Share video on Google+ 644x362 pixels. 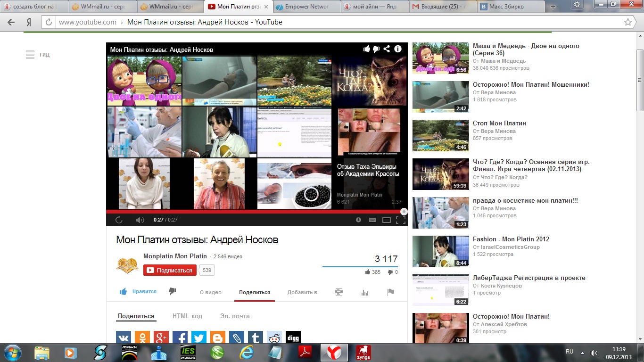tap(161, 338)
